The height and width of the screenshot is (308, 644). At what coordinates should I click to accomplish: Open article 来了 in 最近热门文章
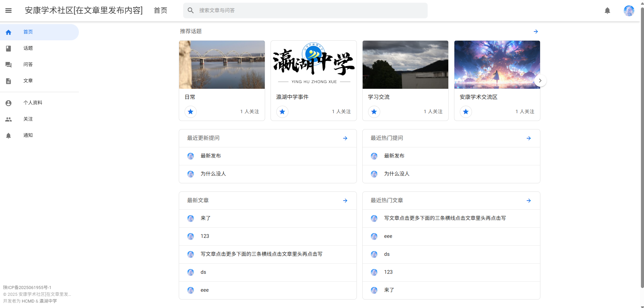point(451,290)
